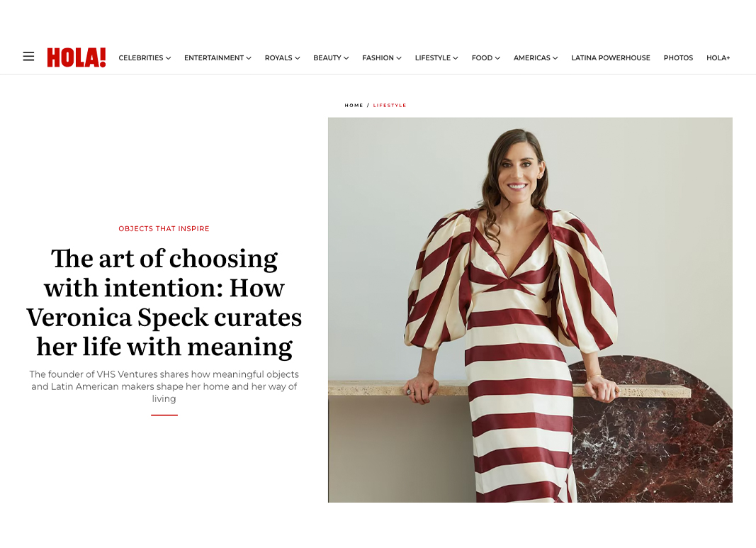Expand the Lifestyle nav chevron
The width and height of the screenshot is (756, 548).
pyautogui.click(x=456, y=58)
